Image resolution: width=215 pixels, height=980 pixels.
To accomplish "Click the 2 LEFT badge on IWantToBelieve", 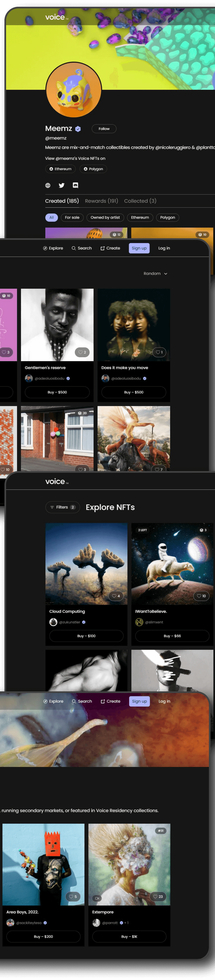I will pyautogui.click(x=143, y=530).
